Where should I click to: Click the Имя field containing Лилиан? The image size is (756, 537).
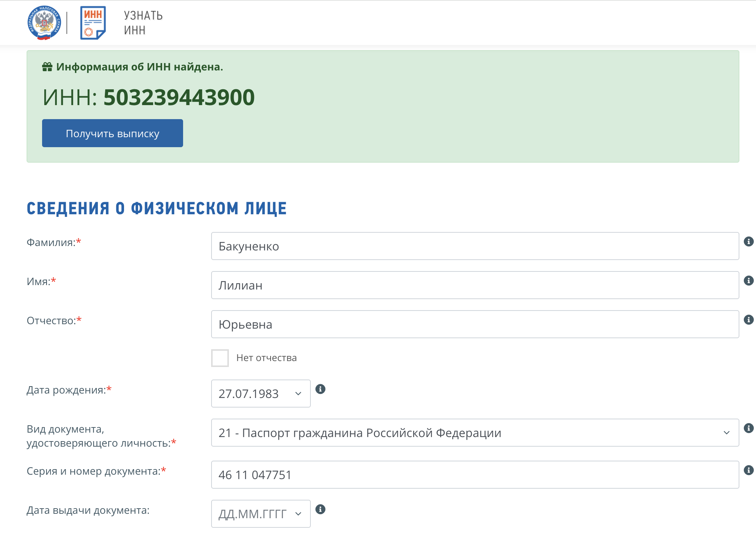[475, 285]
